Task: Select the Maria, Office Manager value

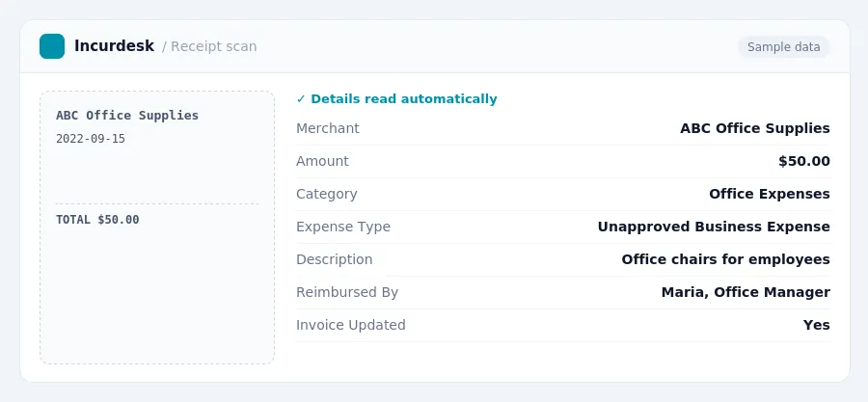Action: pos(746,292)
